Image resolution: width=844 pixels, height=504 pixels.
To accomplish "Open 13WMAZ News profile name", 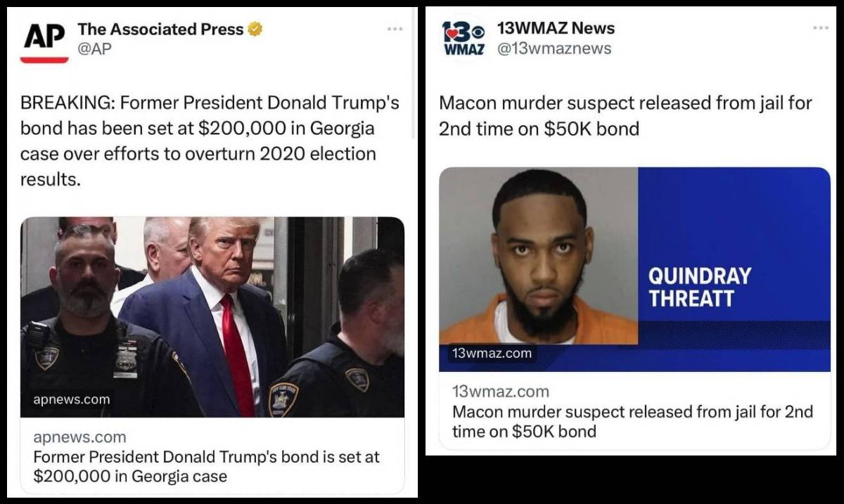I will point(556,28).
